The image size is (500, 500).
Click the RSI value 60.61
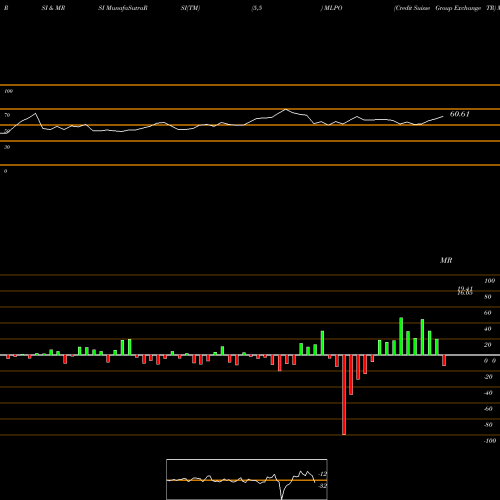460,114
